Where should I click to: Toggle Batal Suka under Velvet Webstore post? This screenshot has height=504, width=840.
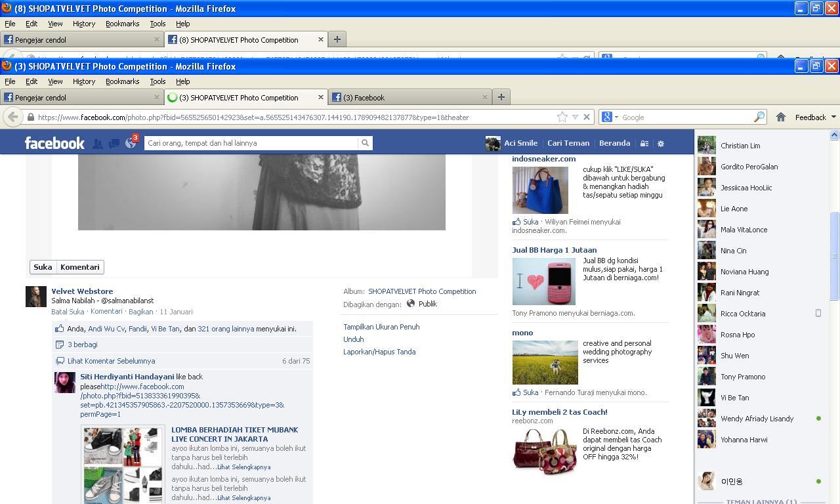pos(68,312)
